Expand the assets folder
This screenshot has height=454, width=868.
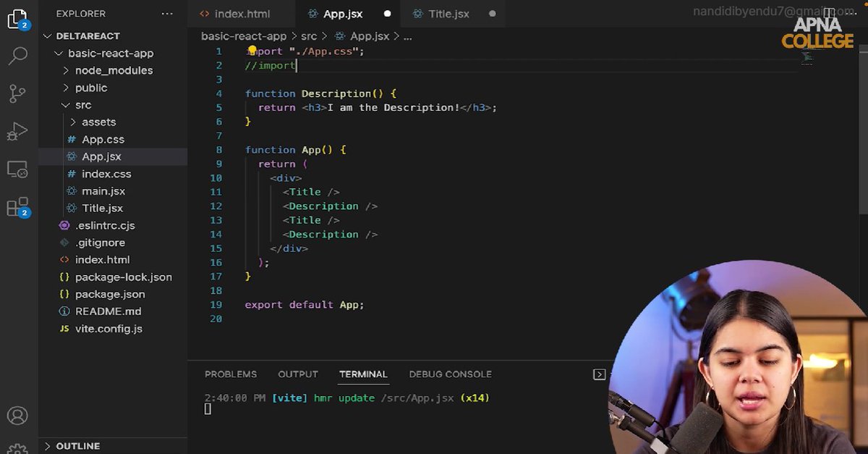pos(113,122)
